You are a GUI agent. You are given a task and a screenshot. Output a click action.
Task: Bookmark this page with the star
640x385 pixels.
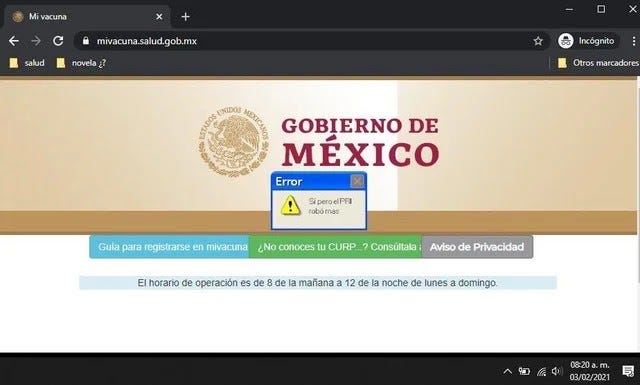tap(538, 41)
